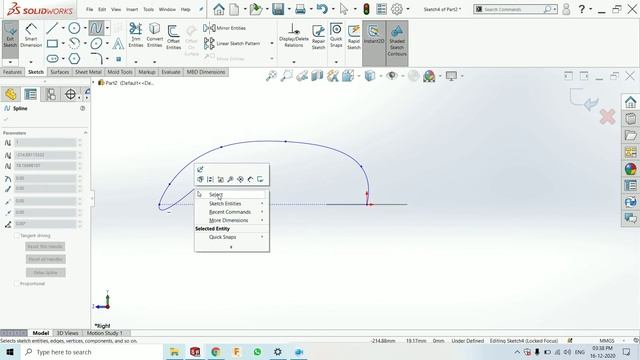Switch to the Sheet Metal tab
Viewport: 640px width, 360px height.
[88, 72]
